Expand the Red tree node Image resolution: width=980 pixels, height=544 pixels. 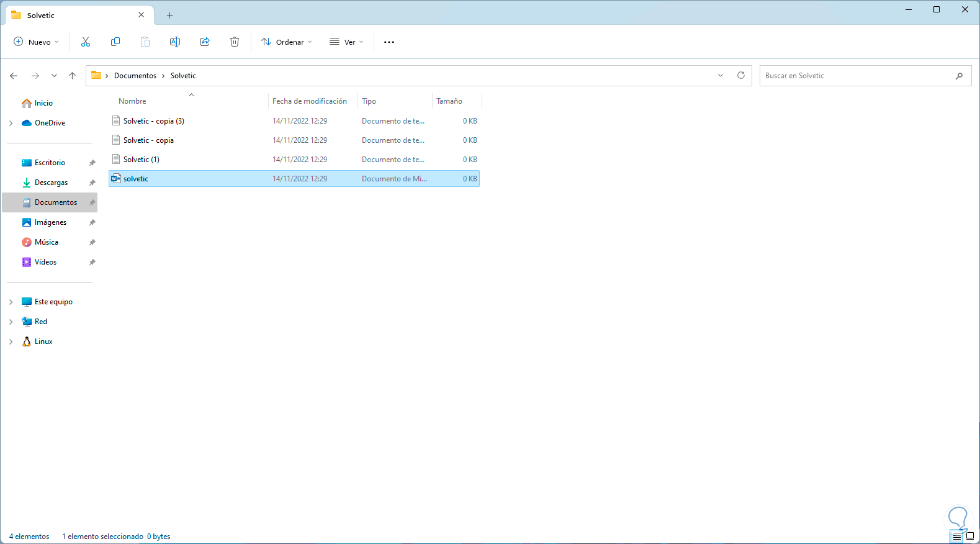pyautogui.click(x=11, y=322)
